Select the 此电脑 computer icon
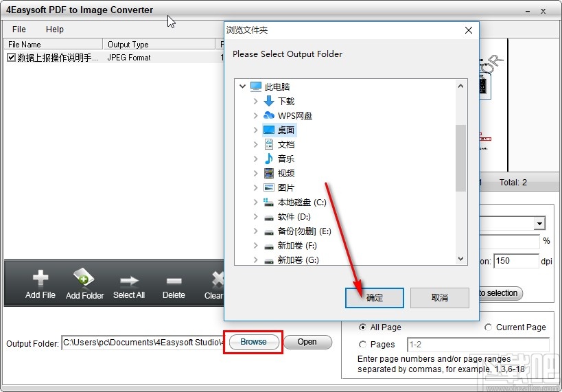This screenshot has height=392, width=562. 256,87
